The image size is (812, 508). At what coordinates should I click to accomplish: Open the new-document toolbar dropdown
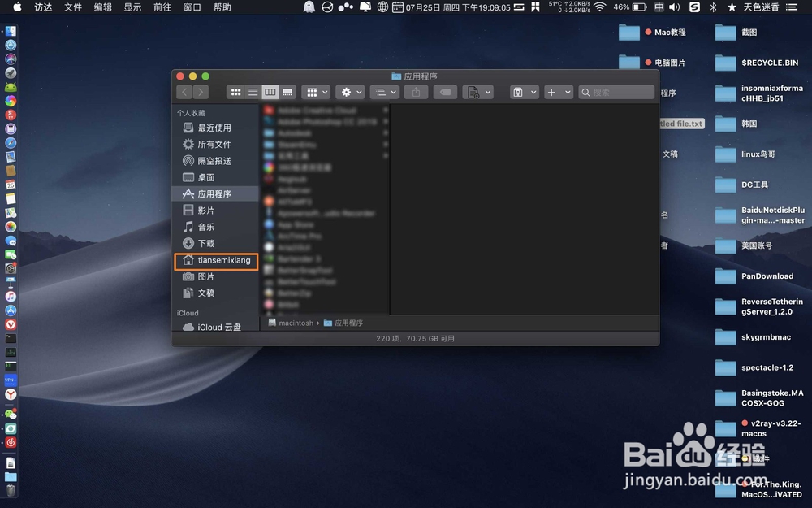477,93
